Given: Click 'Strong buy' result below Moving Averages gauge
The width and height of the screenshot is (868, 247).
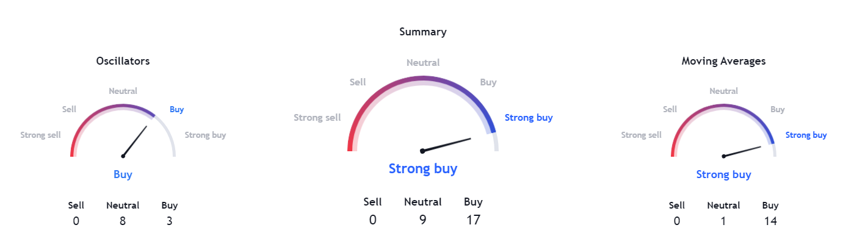Looking at the screenshot, I should 723,174.
